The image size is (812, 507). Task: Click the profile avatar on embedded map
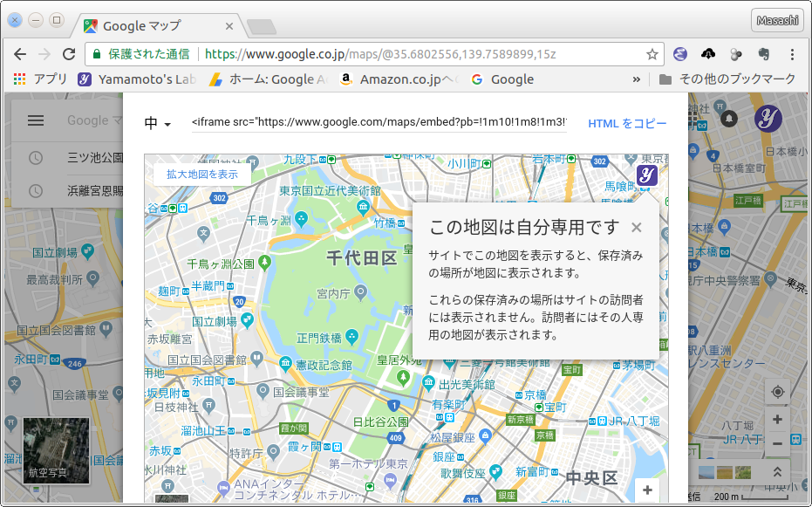(x=647, y=175)
